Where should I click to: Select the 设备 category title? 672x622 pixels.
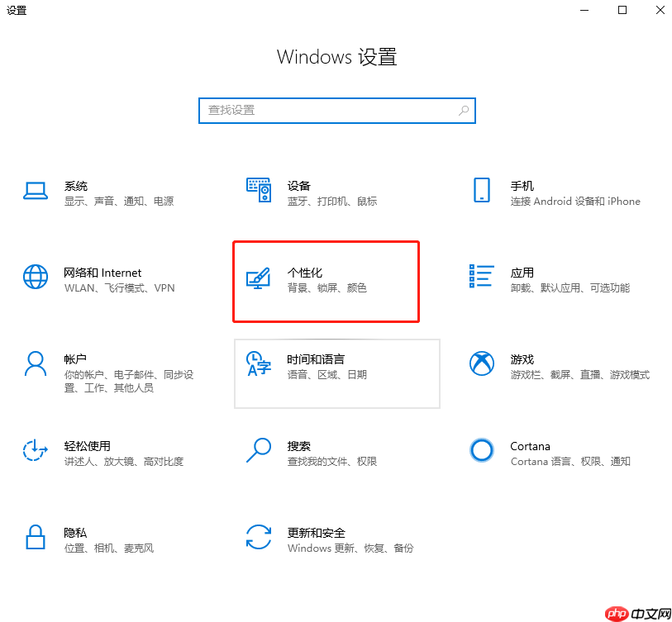298,186
